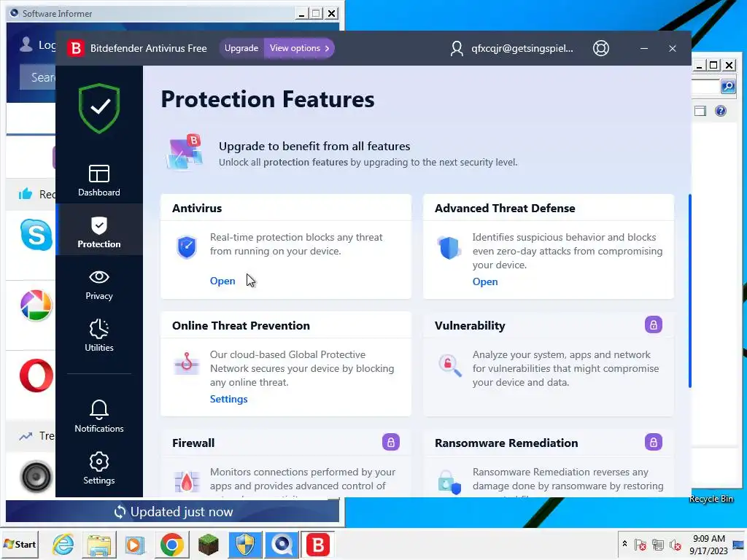Viewport: 747px width, 560px height.
Task: Click the features list scrollbar
Action: 690,291
